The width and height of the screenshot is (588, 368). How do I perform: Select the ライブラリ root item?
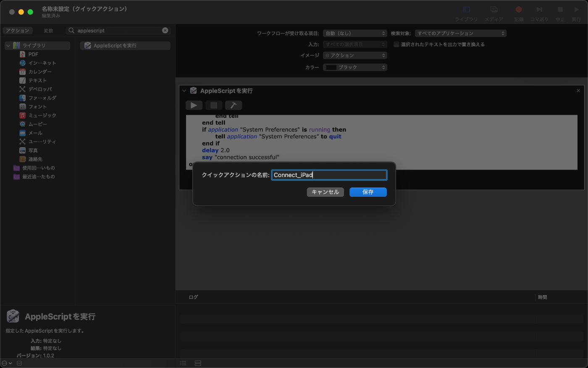(37, 45)
